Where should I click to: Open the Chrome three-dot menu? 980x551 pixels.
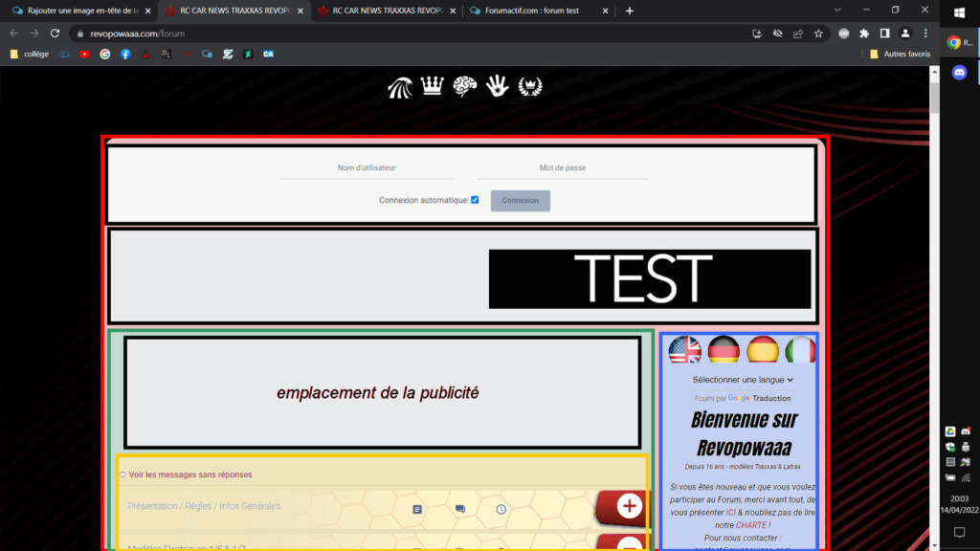[x=925, y=33]
